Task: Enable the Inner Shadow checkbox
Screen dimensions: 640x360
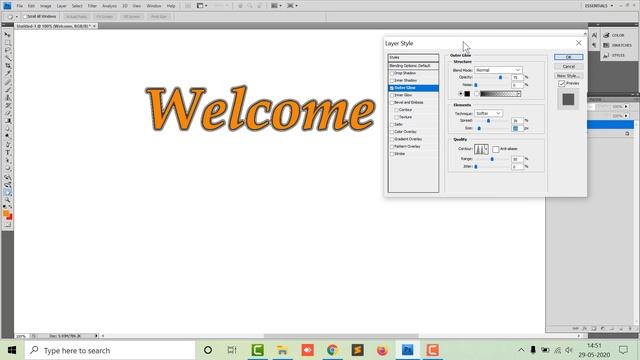Action: pos(392,80)
